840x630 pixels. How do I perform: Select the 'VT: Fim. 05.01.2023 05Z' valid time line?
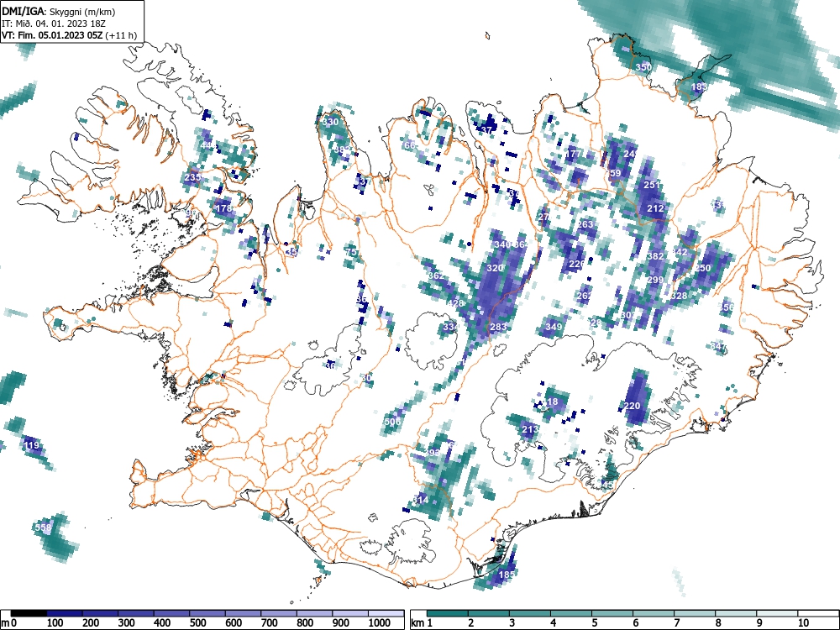(x=52, y=35)
